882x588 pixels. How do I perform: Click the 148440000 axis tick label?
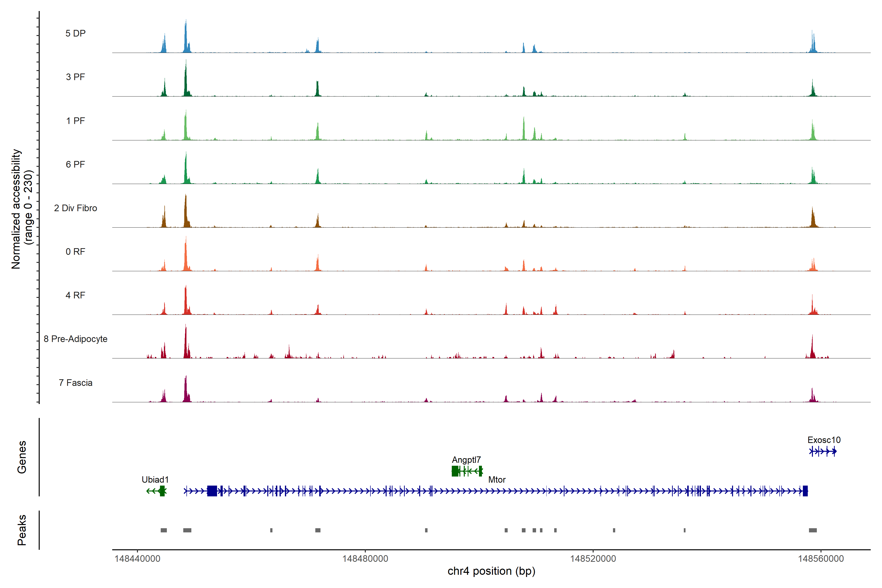[137, 558]
